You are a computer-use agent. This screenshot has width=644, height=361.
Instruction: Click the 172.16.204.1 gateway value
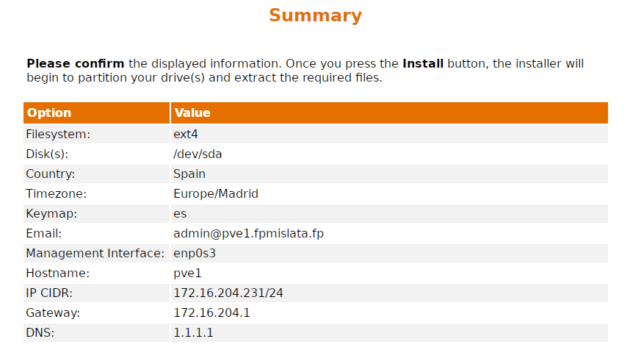211,313
